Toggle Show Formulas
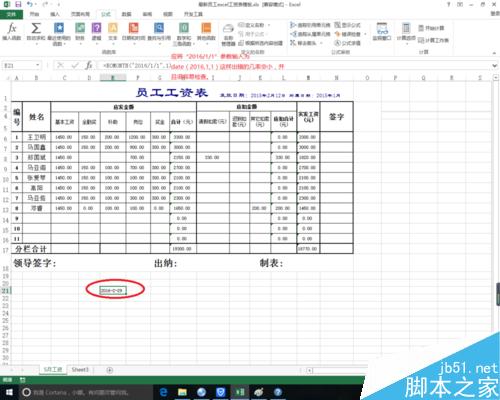Viewport: 500px width, 400px height. coord(348,25)
